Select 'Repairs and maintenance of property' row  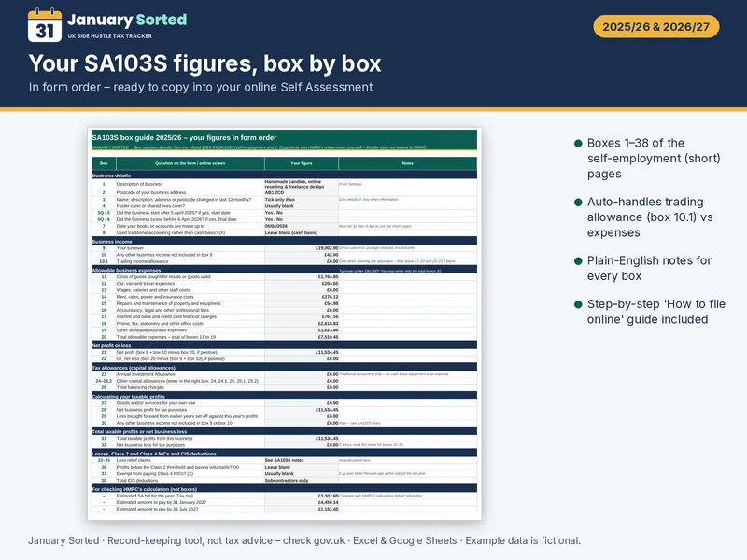(284, 303)
